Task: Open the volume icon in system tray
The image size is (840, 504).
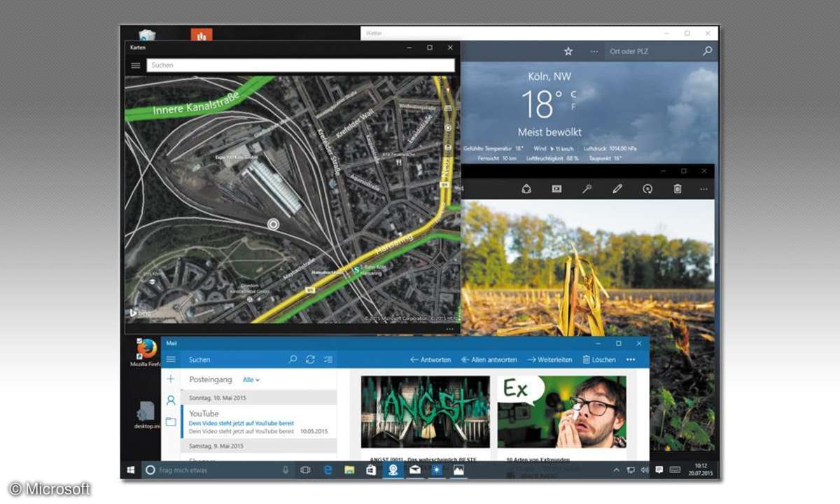Action: (644, 470)
